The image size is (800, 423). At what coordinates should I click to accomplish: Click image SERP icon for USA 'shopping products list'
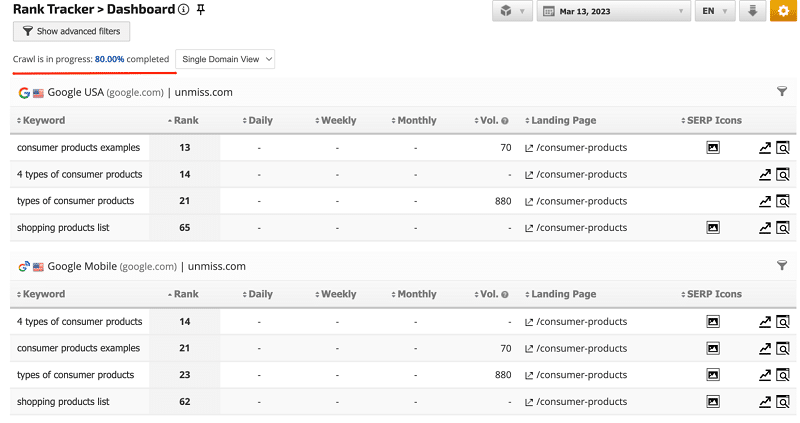click(713, 228)
